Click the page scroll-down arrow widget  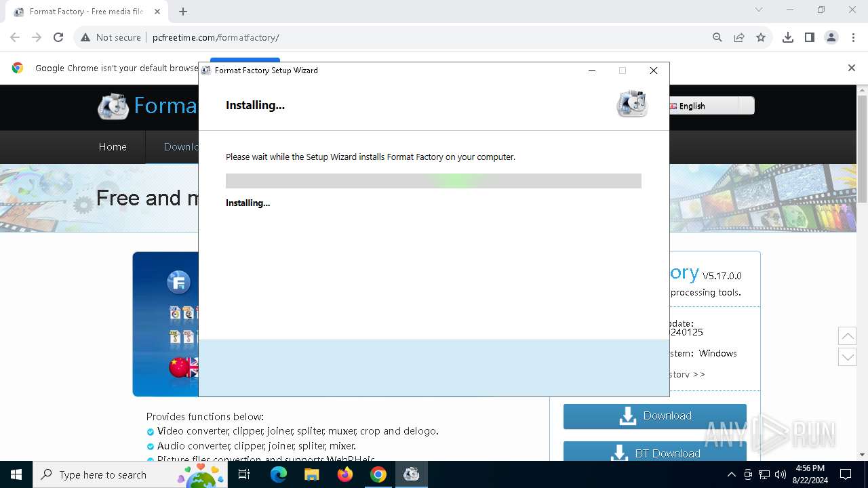point(848,357)
